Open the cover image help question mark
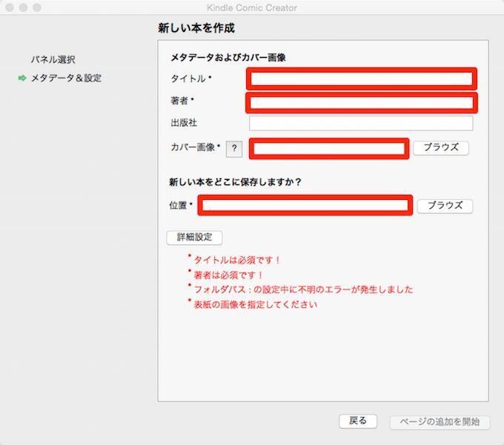This screenshot has width=504, height=445. (x=234, y=149)
